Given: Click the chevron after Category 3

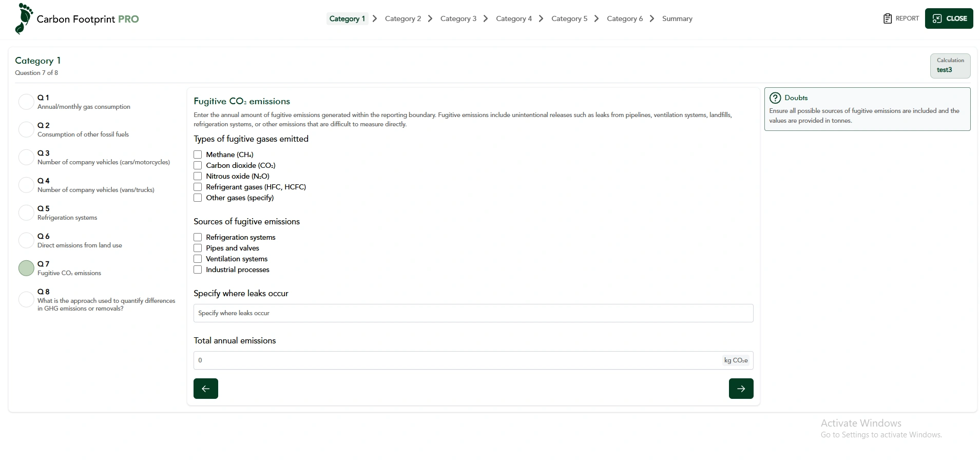Looking at the screenshot, I should click(486, 18).
